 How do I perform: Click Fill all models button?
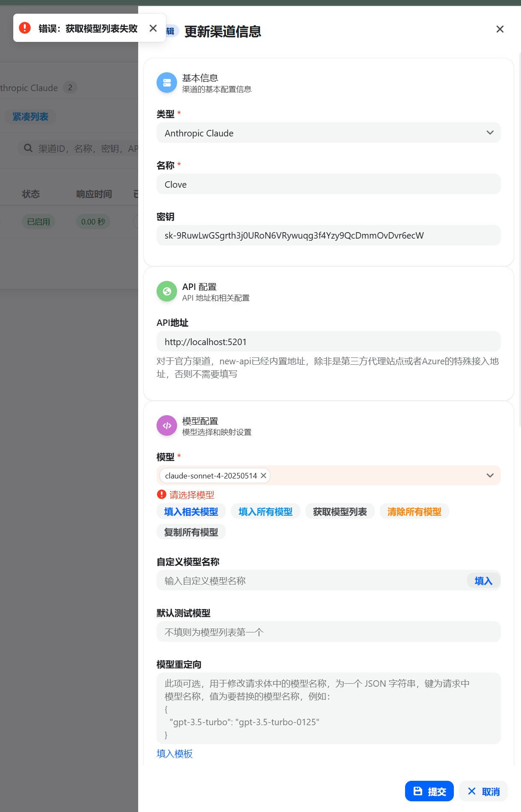pos(266,511)
